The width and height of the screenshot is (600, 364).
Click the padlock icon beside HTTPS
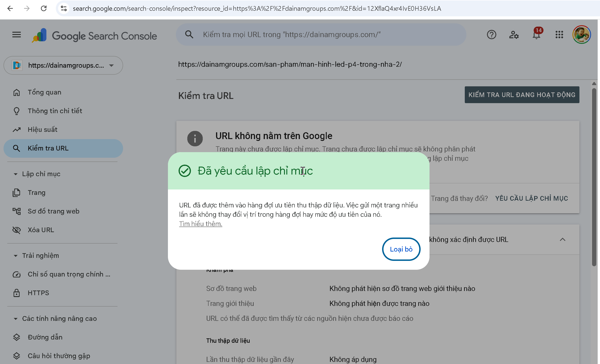(x=16, y=293)
